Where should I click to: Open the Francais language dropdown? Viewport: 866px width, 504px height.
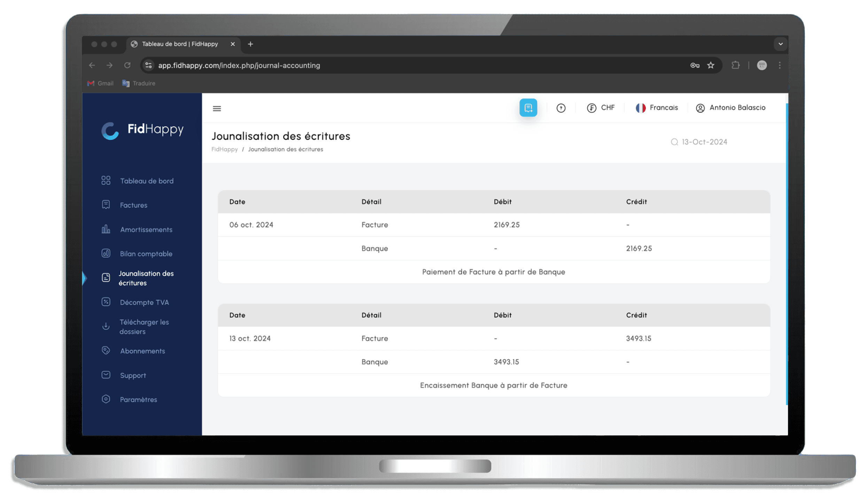click(657, 108)
